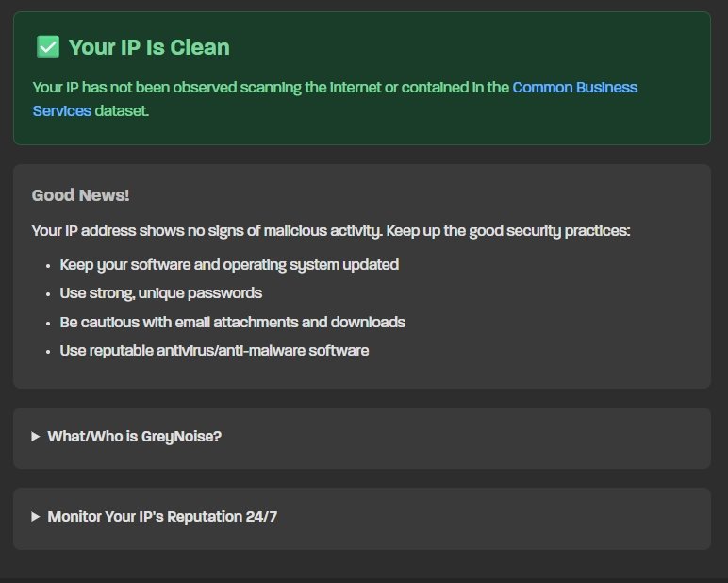Click the bullet before the email attachments tip
Screen dimensions: 728x583
tap(48, 323)
